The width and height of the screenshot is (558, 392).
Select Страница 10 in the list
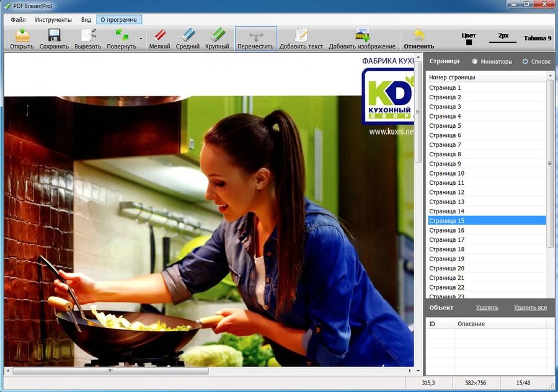[486, 173]
